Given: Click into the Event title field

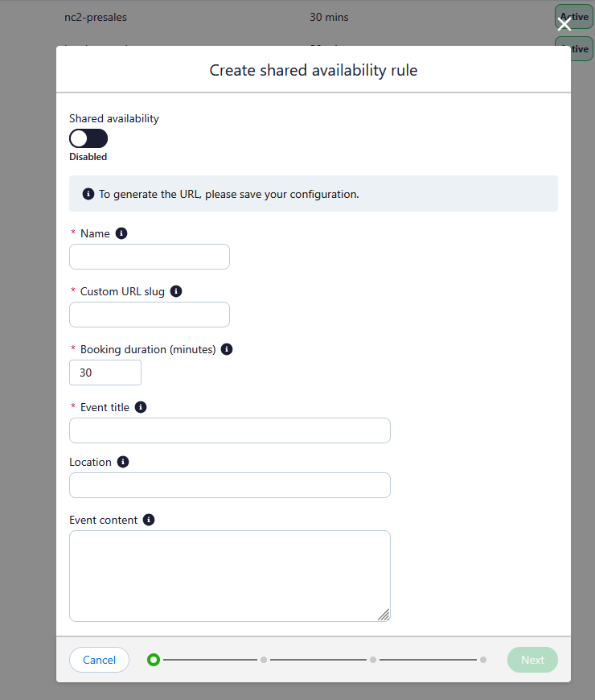Looking at the screenshot, I should (230, 430).
